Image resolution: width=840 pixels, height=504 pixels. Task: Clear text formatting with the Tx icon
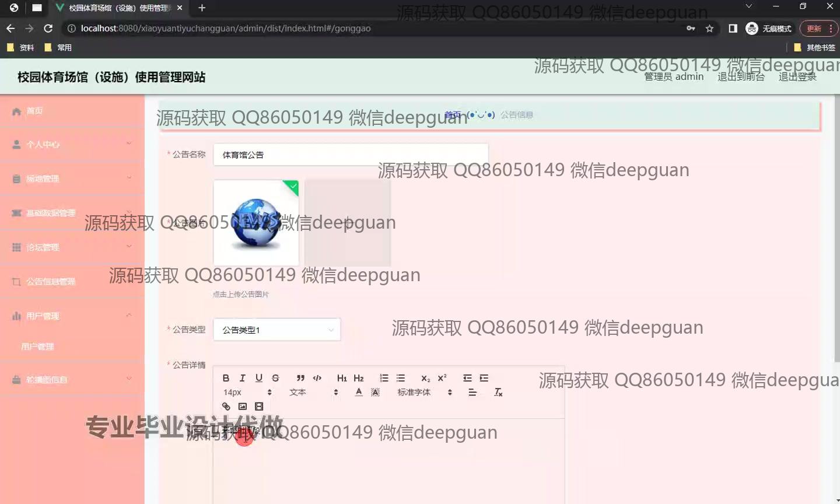[498, 393]
